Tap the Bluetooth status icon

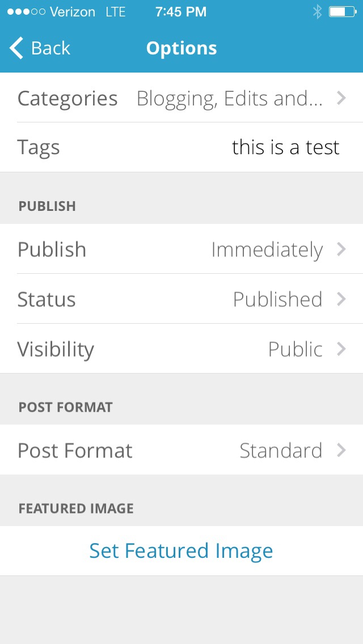(317, 12)
